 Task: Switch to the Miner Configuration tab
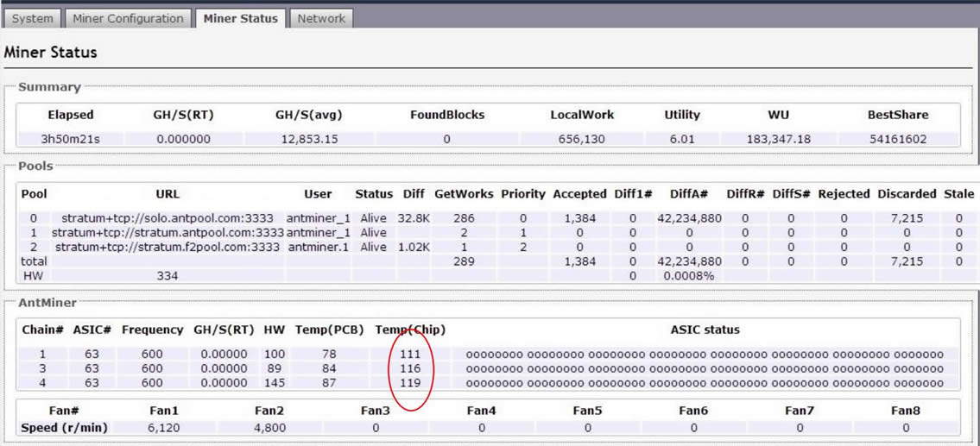[128, 18]
